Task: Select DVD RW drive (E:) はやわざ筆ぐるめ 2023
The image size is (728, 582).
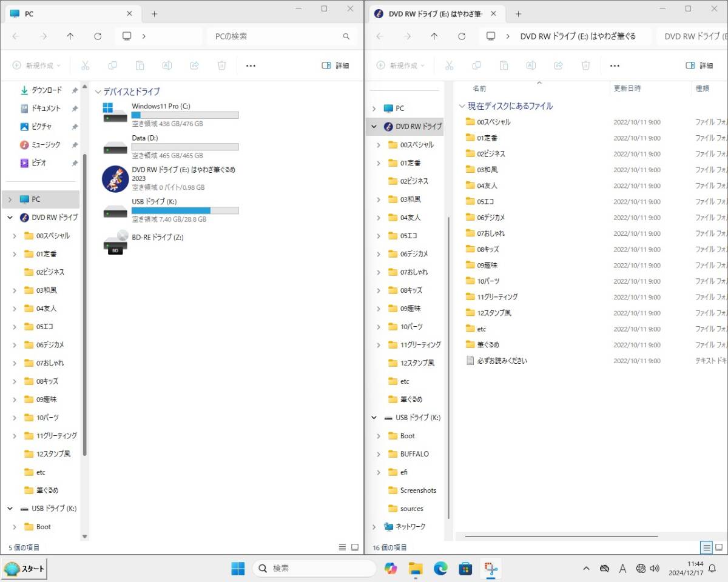Action: [x=170, y=178]
